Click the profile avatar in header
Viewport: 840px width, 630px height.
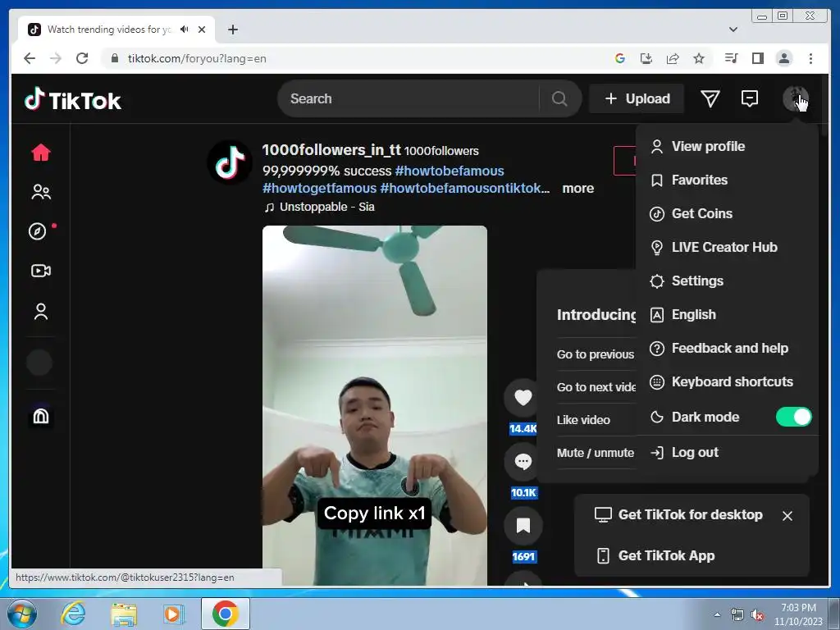tap(796, 98)
